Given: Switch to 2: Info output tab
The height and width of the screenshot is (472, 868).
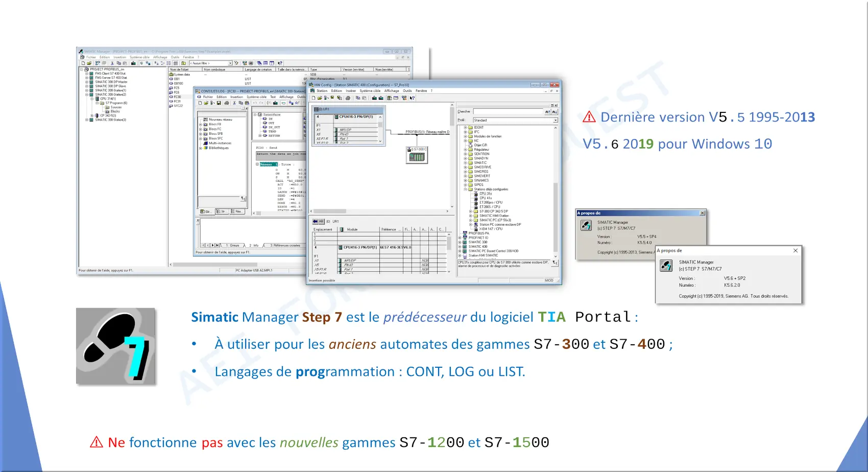Looking at the screenshot, I should pos(254,246).
